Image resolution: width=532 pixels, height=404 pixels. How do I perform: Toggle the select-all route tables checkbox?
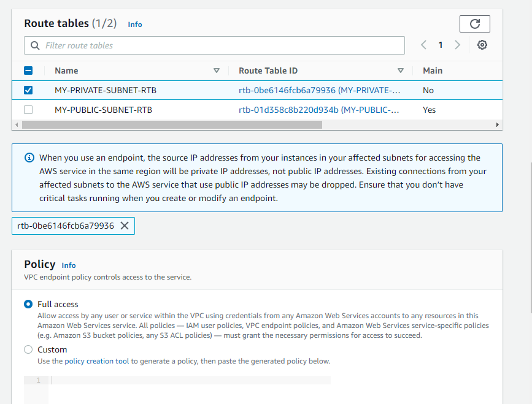click(x=28, y=71)
